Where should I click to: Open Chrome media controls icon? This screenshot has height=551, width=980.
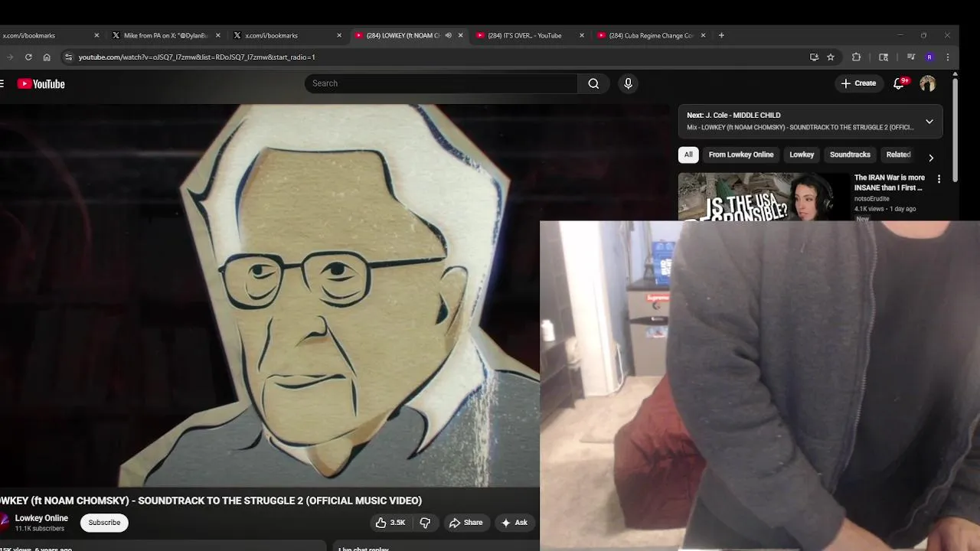[910, 57]
